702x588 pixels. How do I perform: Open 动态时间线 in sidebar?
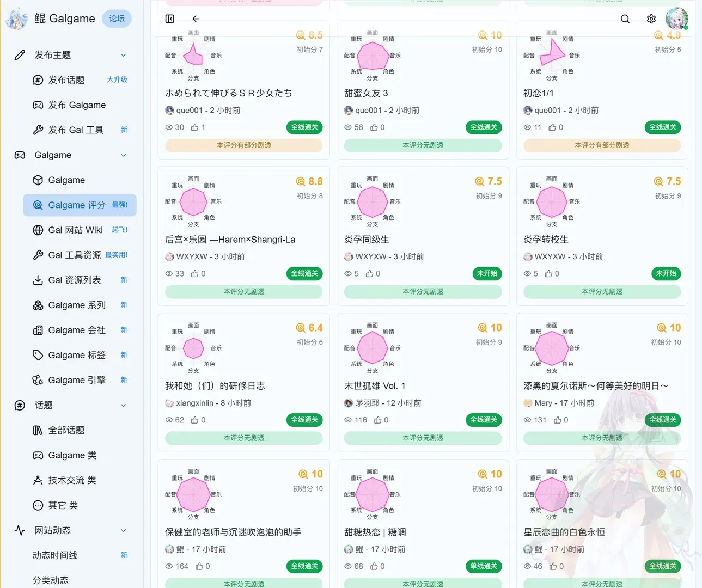click(x=80, y=556)
